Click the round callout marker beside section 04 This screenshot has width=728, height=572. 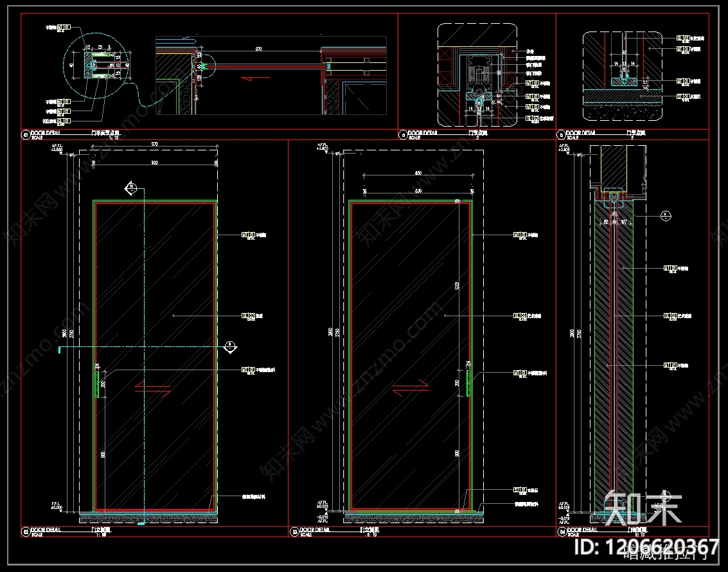pyautogui.click(x=666, y=215)
